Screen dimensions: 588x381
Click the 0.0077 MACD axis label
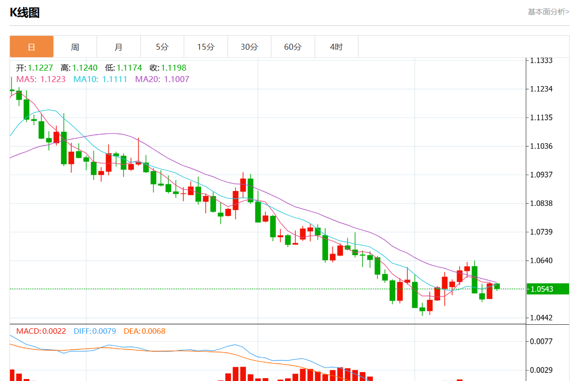coord(541,341)
